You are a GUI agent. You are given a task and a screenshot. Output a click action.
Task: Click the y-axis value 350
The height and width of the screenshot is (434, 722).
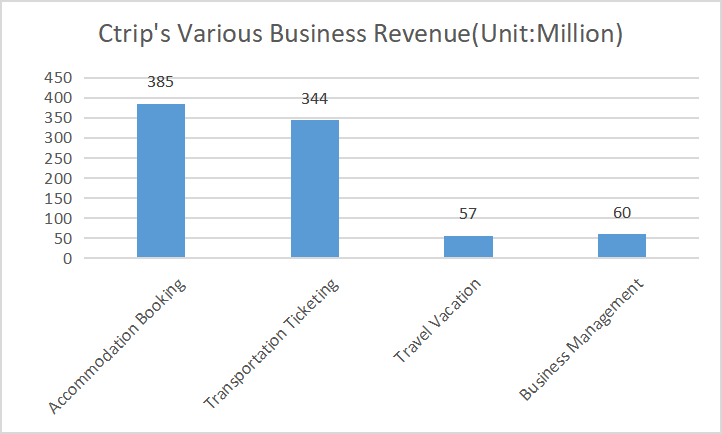click(x=58, y=118)
